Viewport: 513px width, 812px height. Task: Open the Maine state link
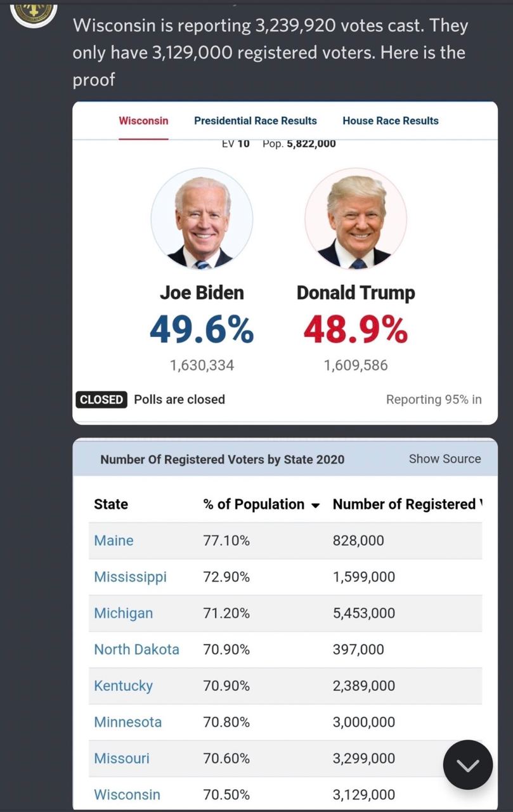pos(114,540)
